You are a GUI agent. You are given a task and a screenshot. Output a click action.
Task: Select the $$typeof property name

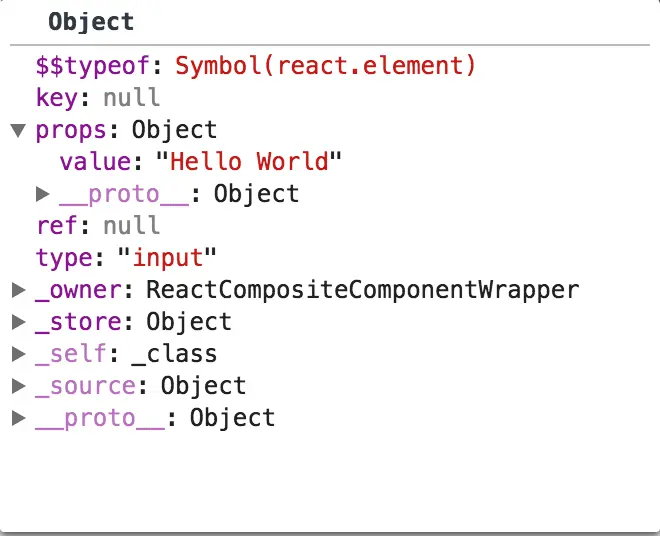point(93,67)
